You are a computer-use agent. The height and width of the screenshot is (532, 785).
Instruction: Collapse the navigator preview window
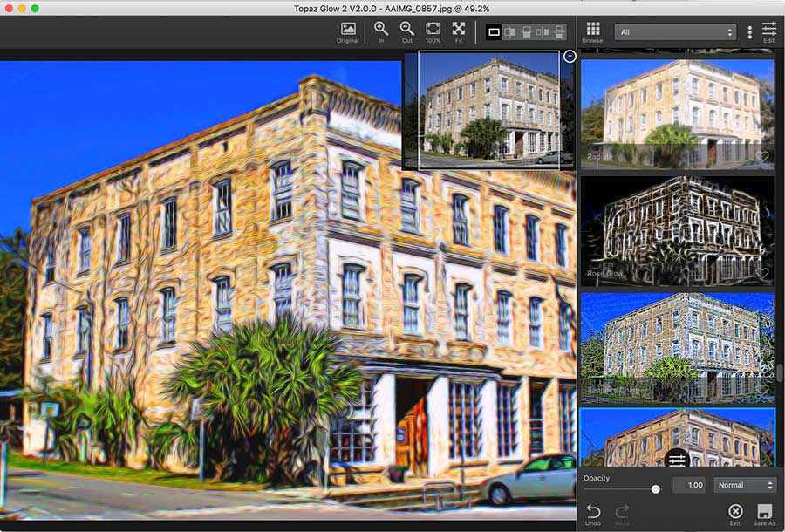click(569, 57)
